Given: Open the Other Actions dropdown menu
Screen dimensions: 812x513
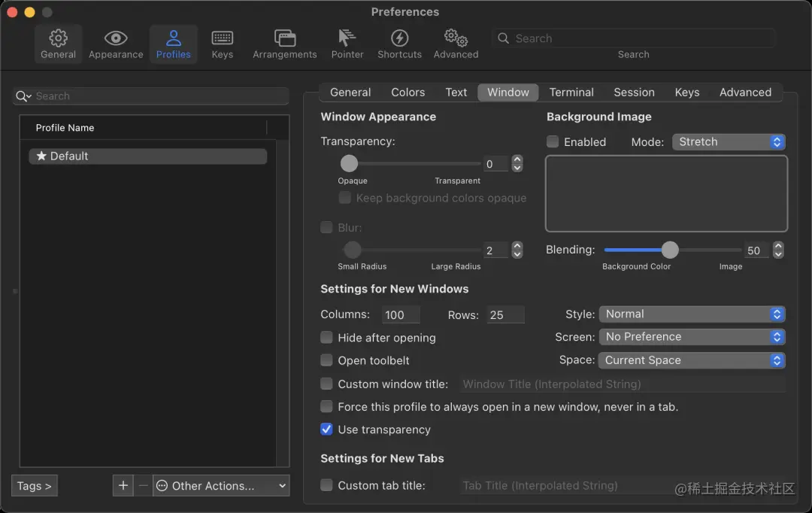Looking at the screenshot, I should point(221,485).
